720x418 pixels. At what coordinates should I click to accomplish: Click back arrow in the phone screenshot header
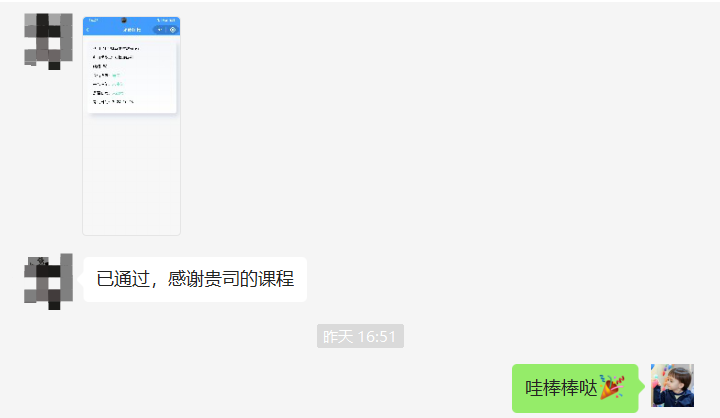point(88,30)
